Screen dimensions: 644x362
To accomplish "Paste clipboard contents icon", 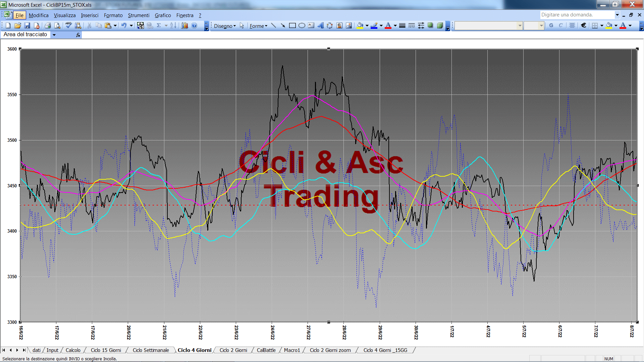I will (x=108, y=26).
